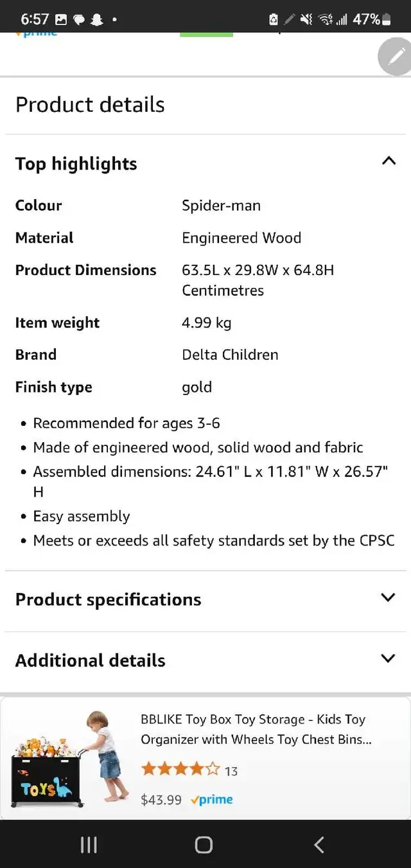Viewport: 411px width, 868px height.
Task: Expand the Product specifications section
Action: [x=205, y=599]
